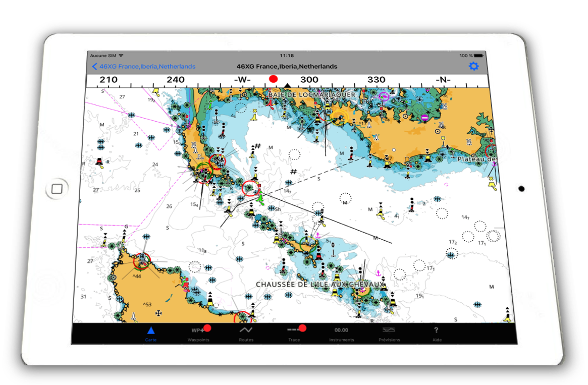Click the Plateau de chart label
The image size is (588, 385).
(476, 159)
